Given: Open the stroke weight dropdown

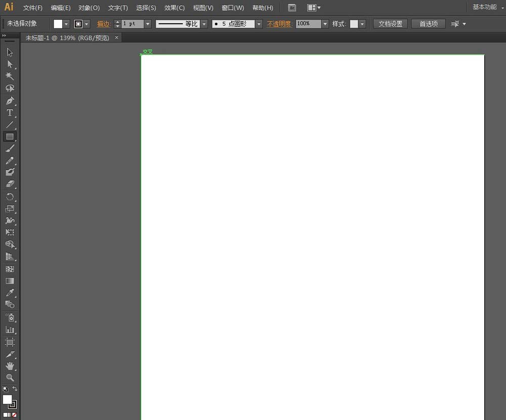Looking at the screenshot, I should click(x=147, y=24).
